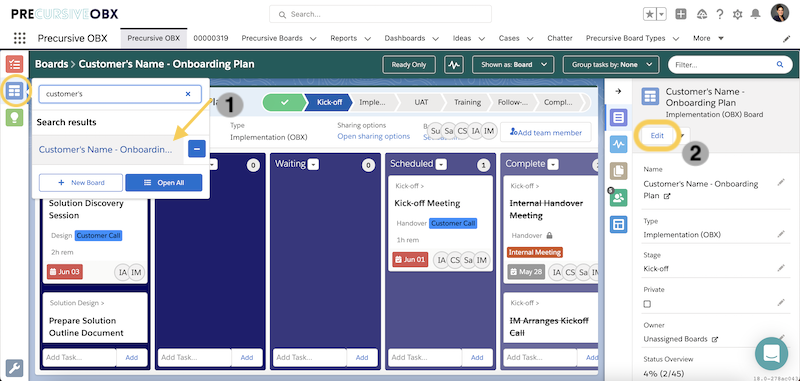This screenshot has width=800, height=381.
Task: Open the Kick-off Meeting task card
Action: click(x=440, y=223)
